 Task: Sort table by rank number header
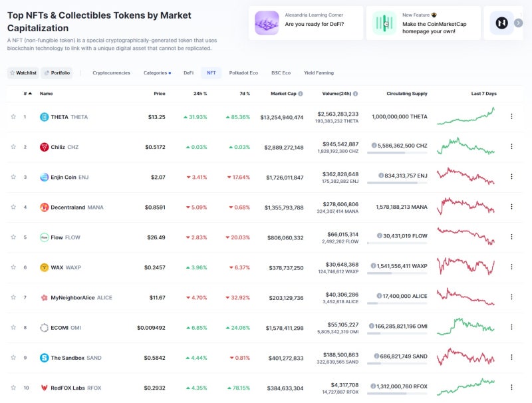click(x=28, y=94)
